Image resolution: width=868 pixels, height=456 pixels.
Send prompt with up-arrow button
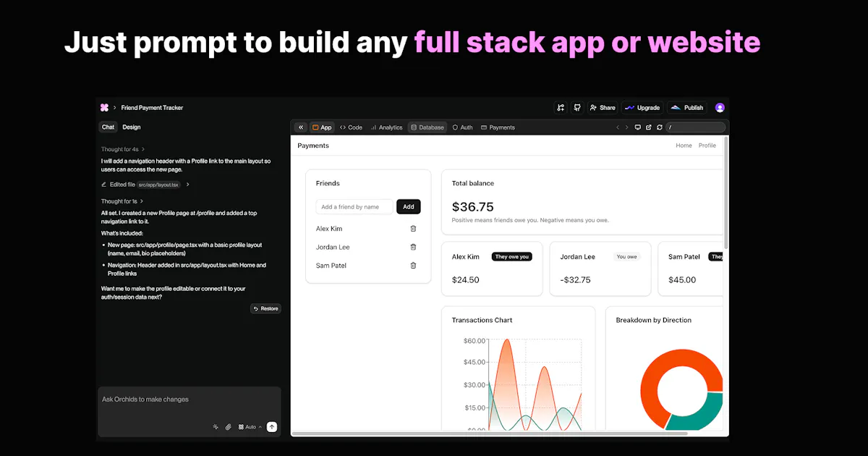pyautogui.click(x=272, y=427)
